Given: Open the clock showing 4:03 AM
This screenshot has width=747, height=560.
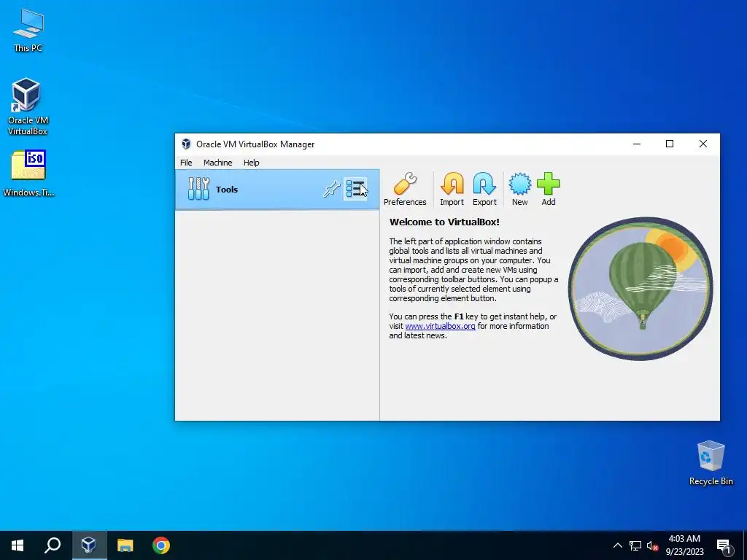Looking at the screenshot, I should 684,545.
